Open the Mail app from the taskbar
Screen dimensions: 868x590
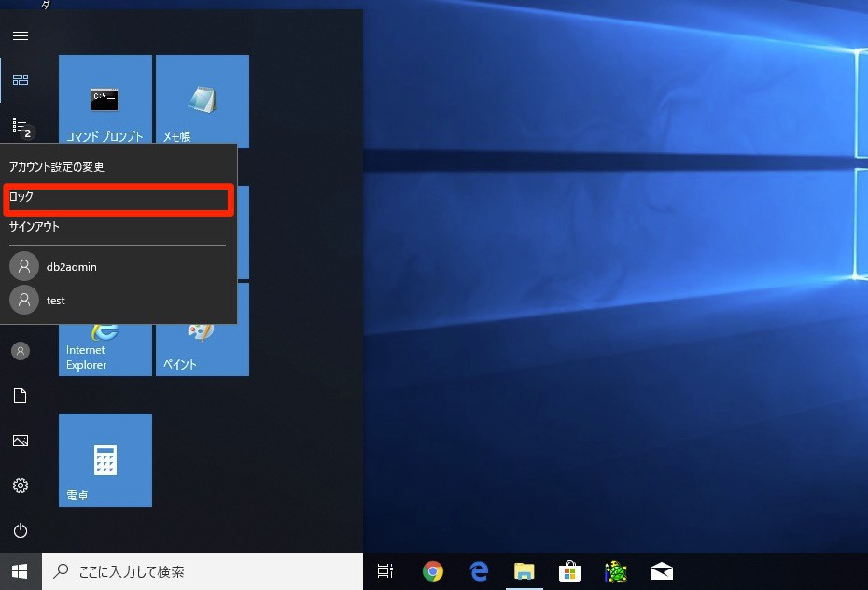coord(662,571)
